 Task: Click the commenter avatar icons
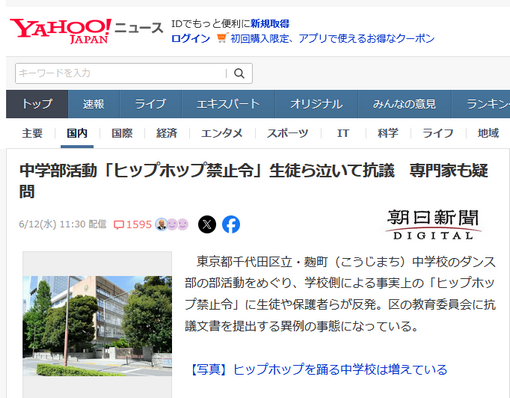coord(172,224)
